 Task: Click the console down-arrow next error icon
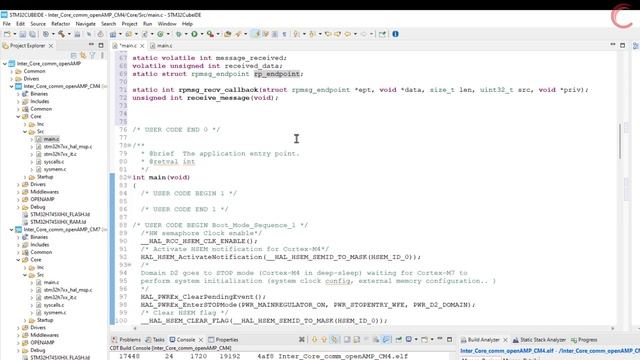pos(314,339)
